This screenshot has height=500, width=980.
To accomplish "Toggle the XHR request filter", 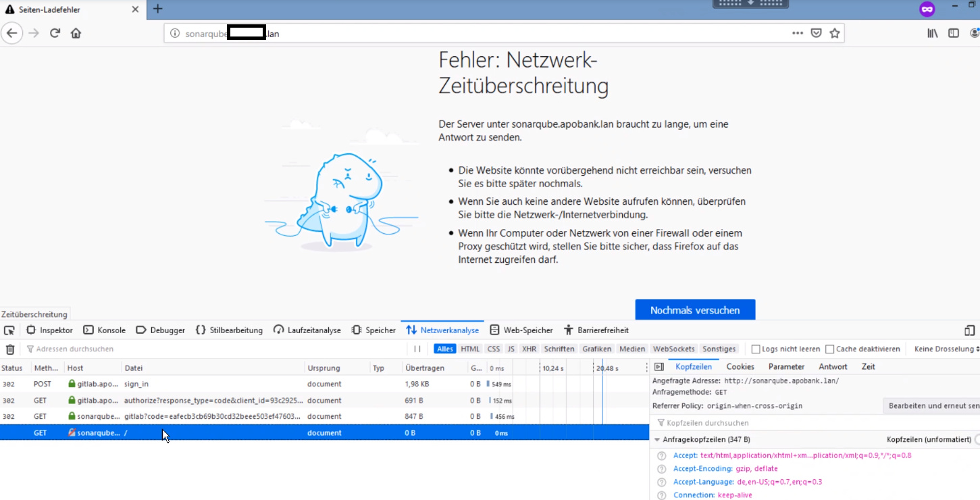I will point(529,349).
